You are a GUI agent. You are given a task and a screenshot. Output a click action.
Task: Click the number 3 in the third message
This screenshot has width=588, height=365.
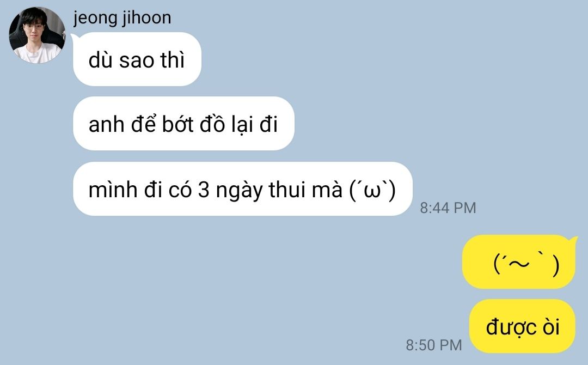coord(203,190)
